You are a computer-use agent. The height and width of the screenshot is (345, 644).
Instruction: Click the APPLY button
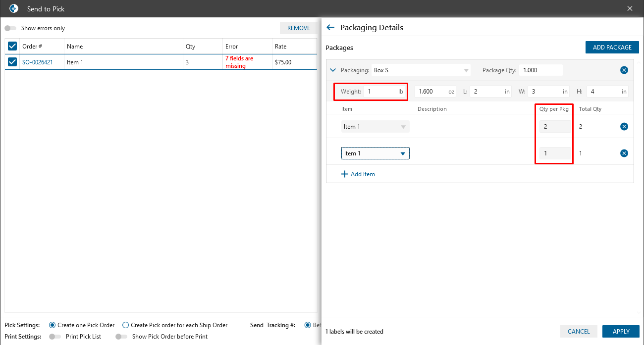[x=621, y=332]
